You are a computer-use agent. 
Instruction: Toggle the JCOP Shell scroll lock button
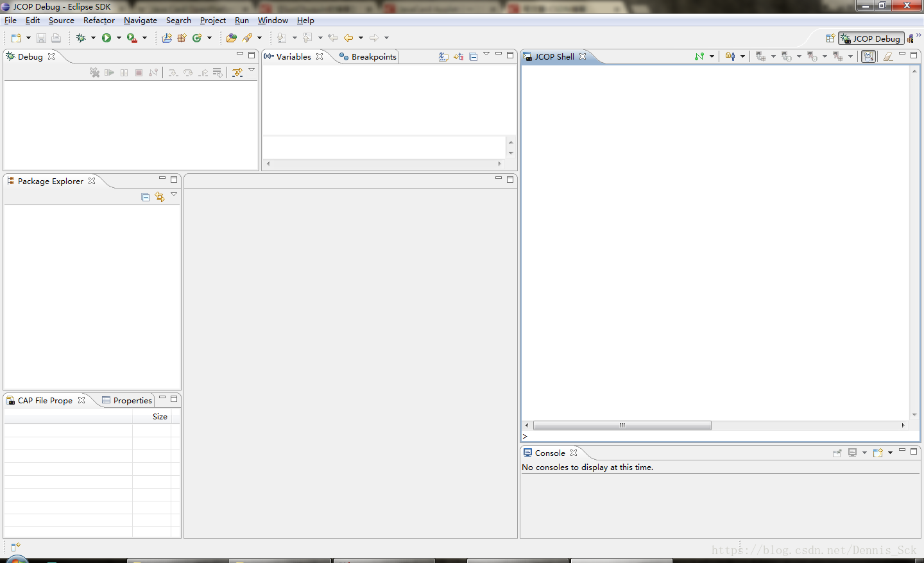[868, 56]
